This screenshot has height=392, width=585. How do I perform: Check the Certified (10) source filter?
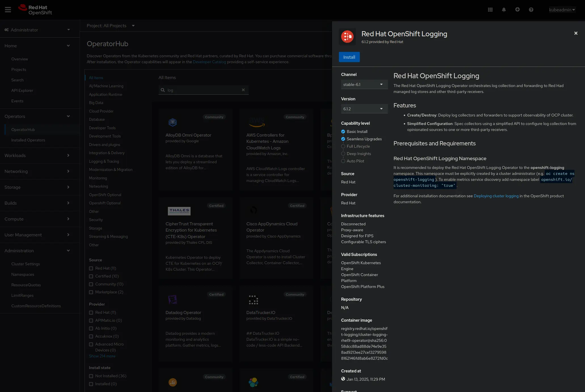[x=91, y=276]
